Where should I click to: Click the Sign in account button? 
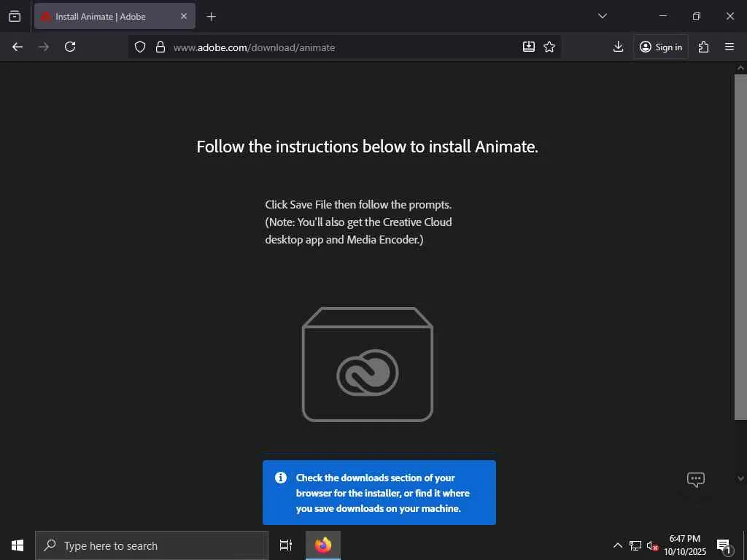pos(661,47)
